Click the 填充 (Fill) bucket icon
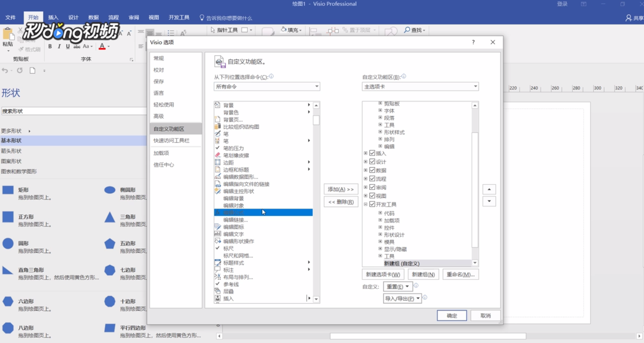The height and width of the screenshot is (343, 644). click(283, 30)
